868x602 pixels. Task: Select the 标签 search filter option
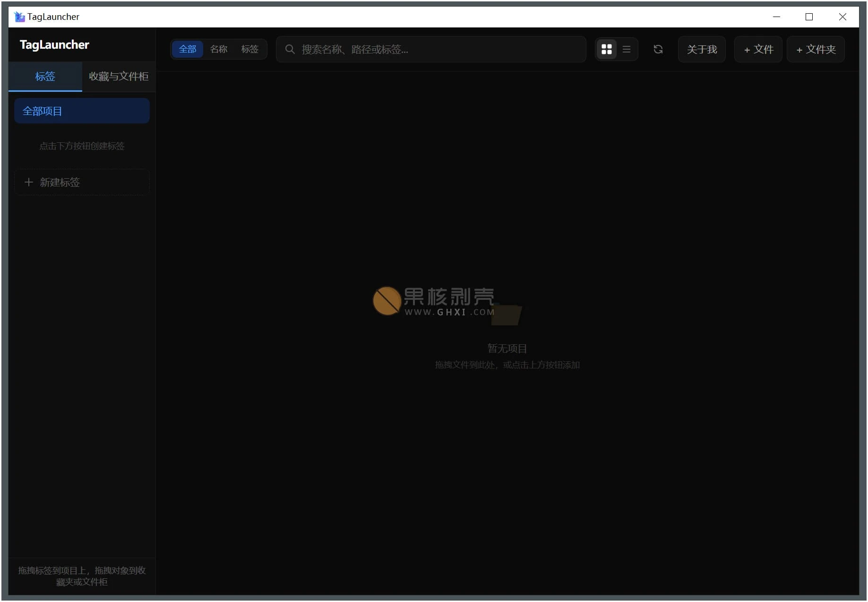[x=249, y=49]
